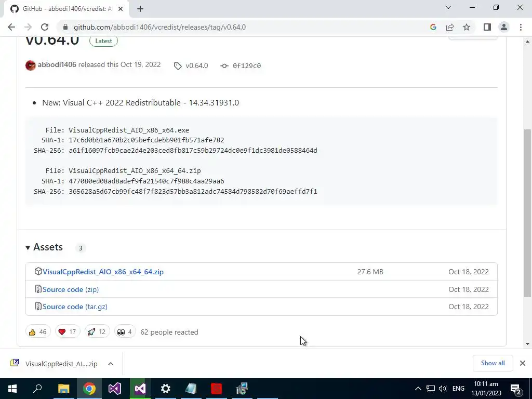Open Windows taskbar search
532x399 pixels.
[37, 389]
